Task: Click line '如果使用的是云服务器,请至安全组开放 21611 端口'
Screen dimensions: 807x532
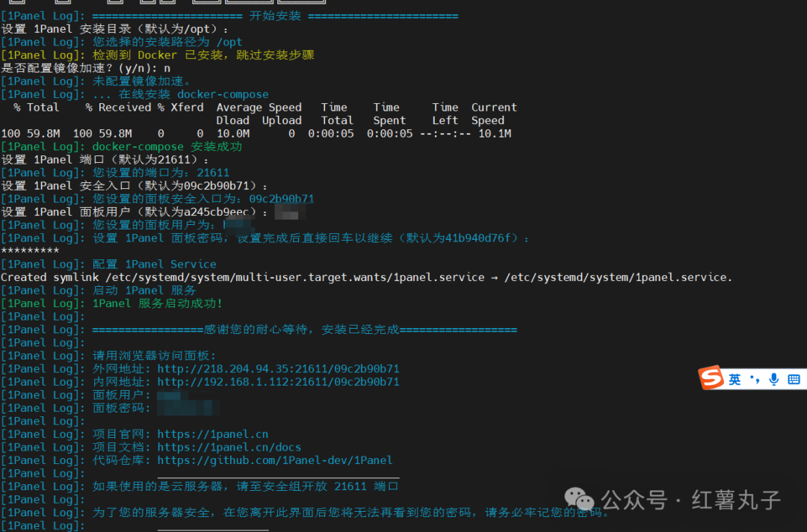Action: pos(246,486)
